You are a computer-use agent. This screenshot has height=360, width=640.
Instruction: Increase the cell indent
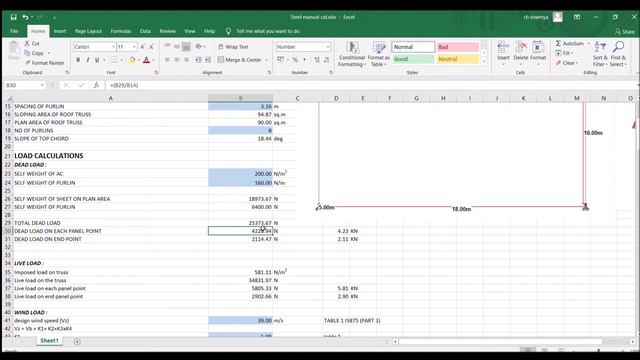[x=208, y=60]
